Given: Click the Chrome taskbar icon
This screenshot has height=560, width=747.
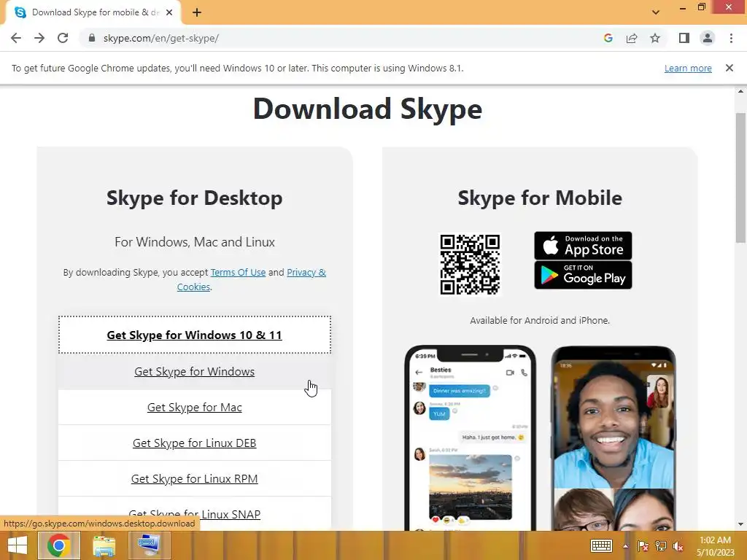Looking at the screenshot, I should click(x=58, y=545).
